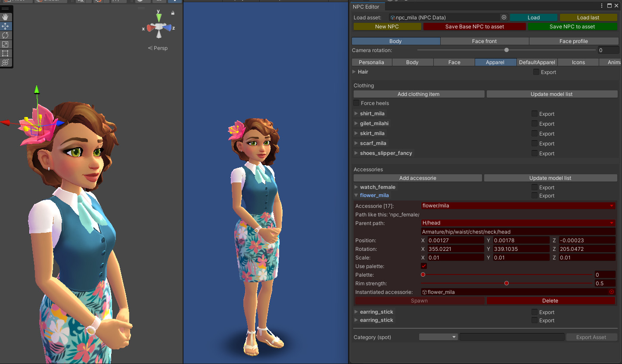Toggle the scene gizmo rotation lock
The width and height of the screenshot is (622, 364).
pyautogui.click(x=173, y=13)
